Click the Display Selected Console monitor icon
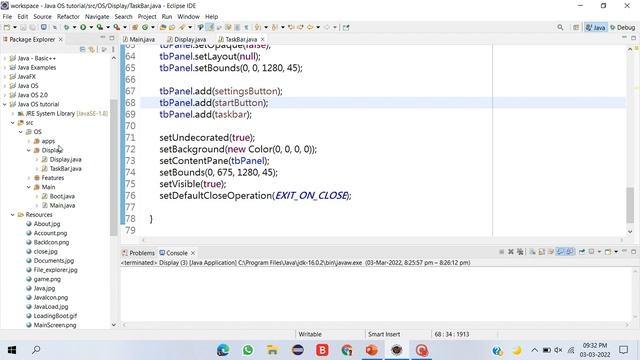This screenshot has height=360, width=640. tap(591, 252)
